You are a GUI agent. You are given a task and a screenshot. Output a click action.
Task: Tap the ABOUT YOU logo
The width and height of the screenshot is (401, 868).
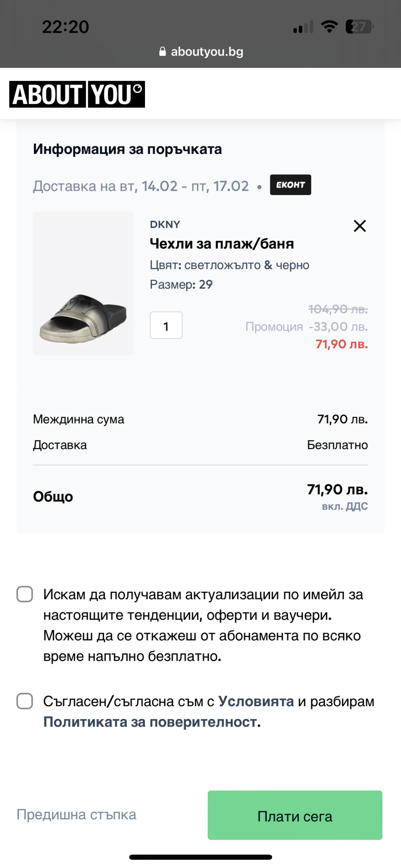77,94
